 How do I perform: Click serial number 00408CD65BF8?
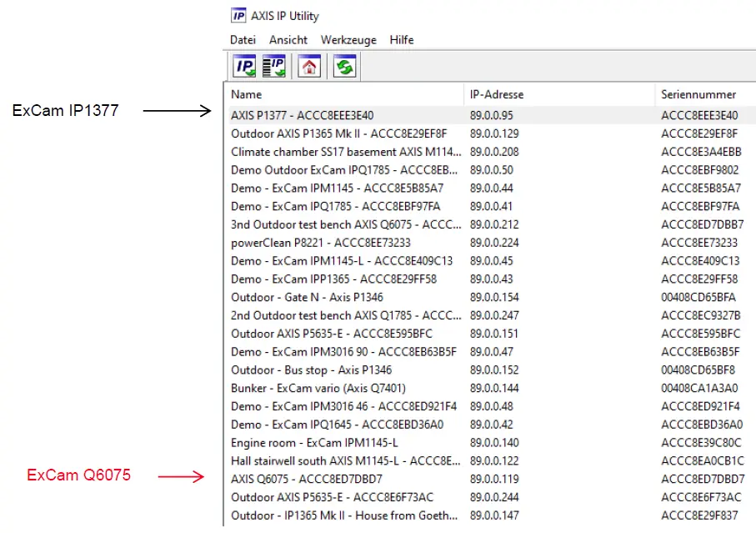tap(698, 370)
